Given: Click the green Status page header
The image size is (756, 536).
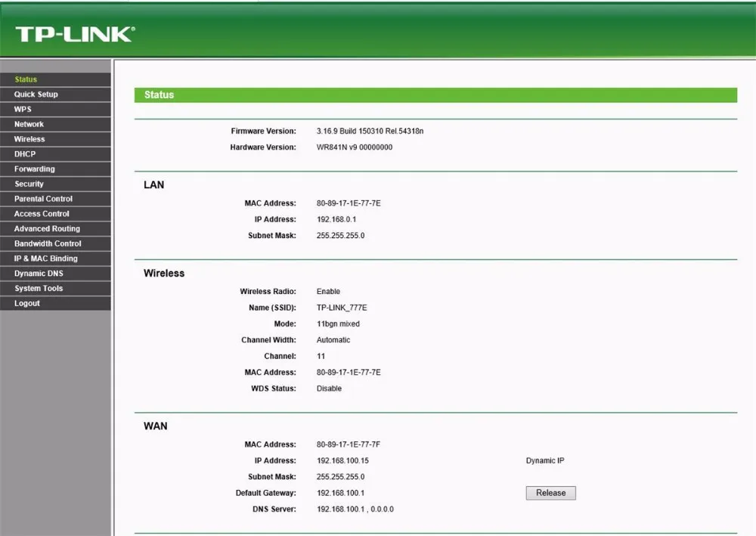Looking at the screenshot, I should [x=435, y=95].
